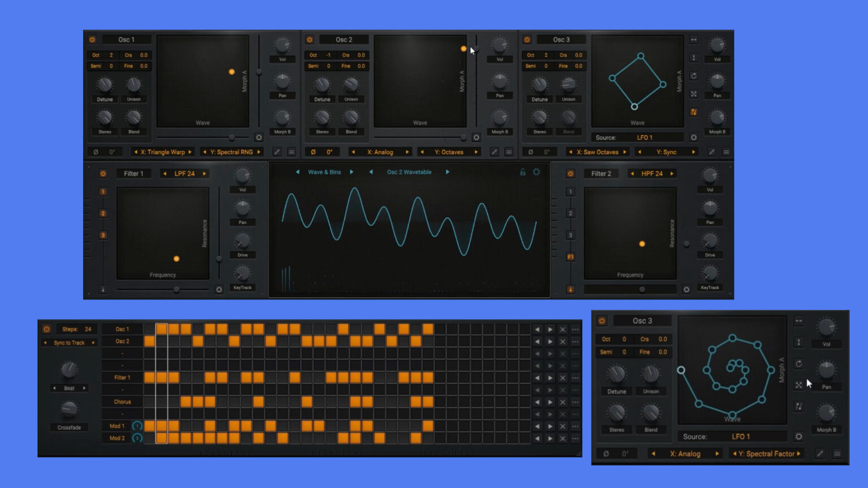Click the orange morph icon next to Osc 3

pyautogui.click(x=693, y=111)
